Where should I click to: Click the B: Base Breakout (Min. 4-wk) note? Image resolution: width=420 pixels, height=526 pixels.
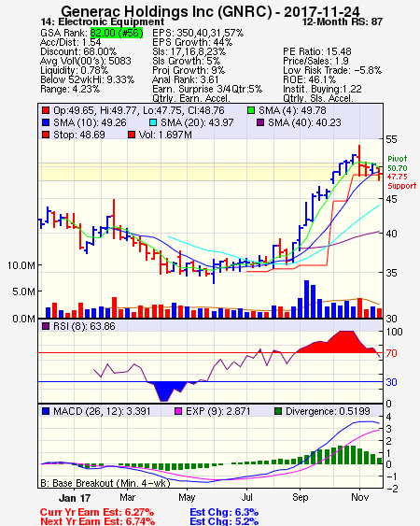(x=105, y=483)
